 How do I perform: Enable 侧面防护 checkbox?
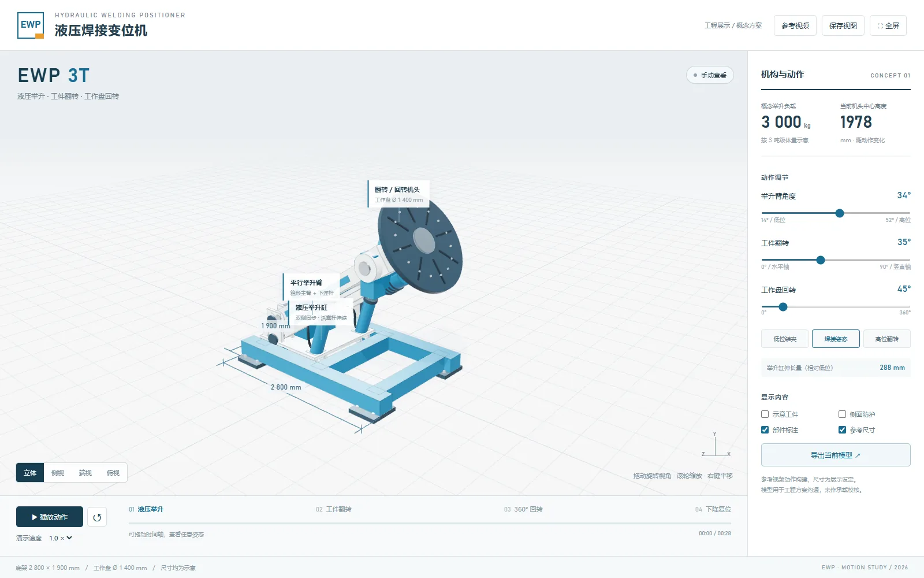coord(842,414)
